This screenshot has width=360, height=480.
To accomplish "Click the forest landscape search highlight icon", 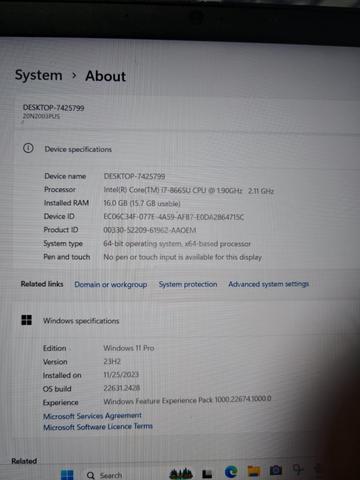I will click(x=181, y=473).
